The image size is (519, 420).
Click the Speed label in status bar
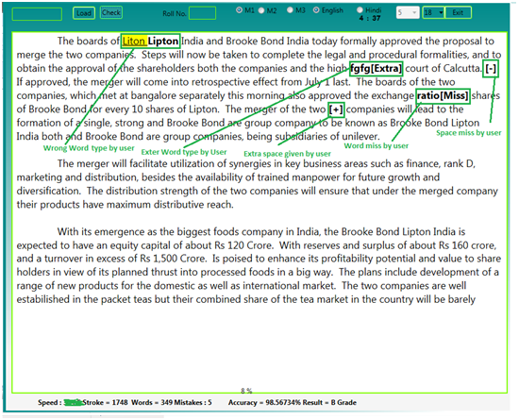click(49, 402)
